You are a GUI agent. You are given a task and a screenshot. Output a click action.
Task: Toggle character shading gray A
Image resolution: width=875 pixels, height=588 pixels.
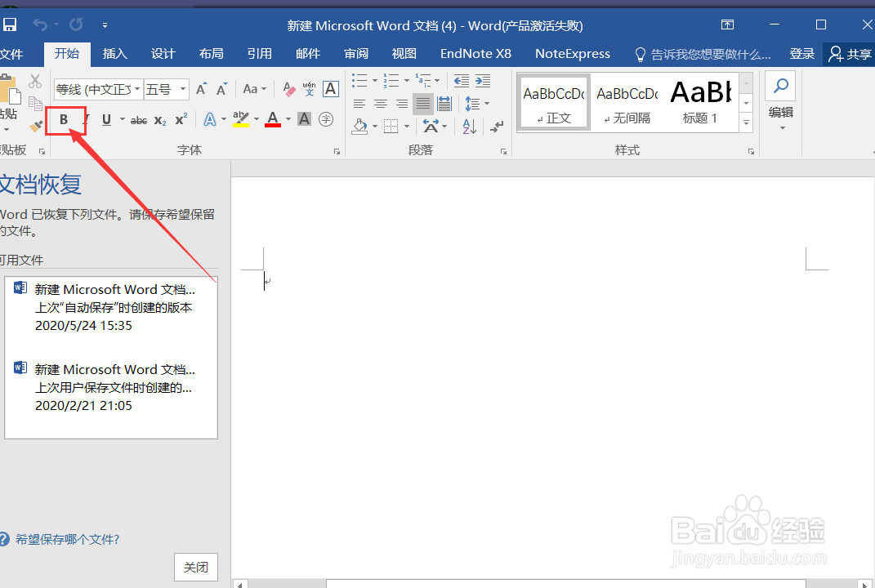click(x=304, y=119)
